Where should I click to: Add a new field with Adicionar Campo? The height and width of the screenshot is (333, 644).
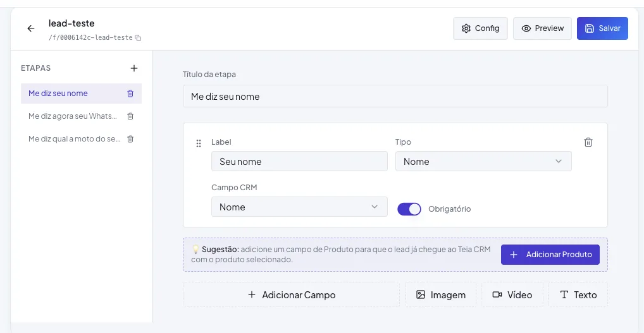click(291, 294)
